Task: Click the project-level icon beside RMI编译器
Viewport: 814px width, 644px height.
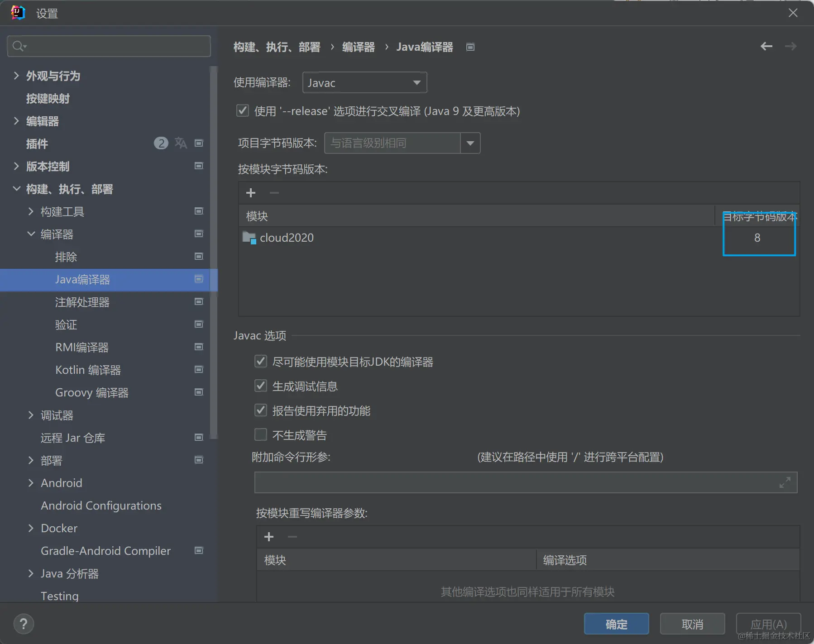Action: coord(199,347)
